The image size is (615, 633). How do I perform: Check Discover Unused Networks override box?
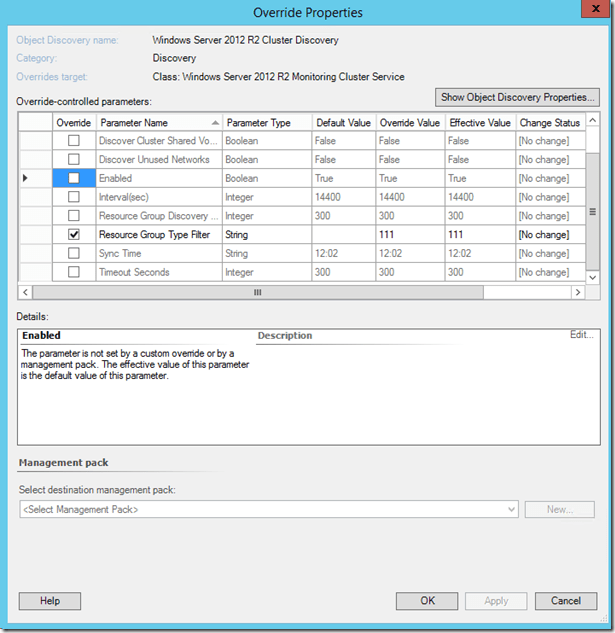[74, 160]
